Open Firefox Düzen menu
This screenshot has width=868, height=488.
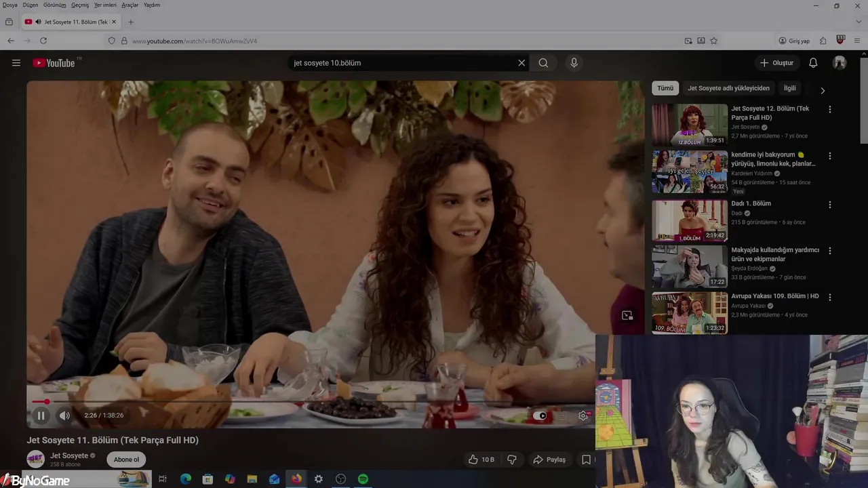coord(31,5)
